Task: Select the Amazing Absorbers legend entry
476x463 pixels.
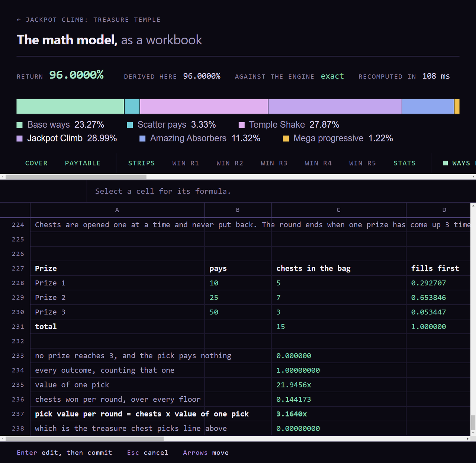Action: [x=200, y=138]
